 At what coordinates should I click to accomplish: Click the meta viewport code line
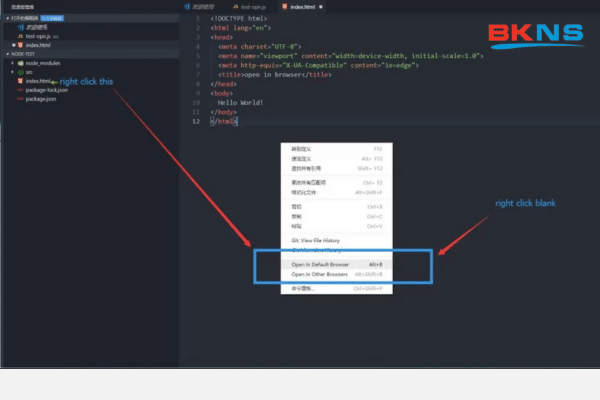pyautogui.click(x=351, y=56)
